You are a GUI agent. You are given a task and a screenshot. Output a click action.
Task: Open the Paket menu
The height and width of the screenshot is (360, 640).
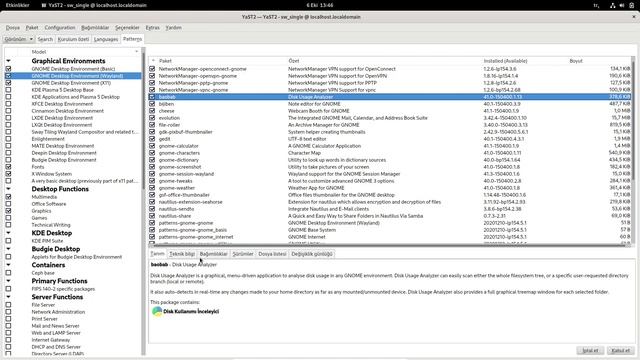pyautogui.click(x=32, y=28)
